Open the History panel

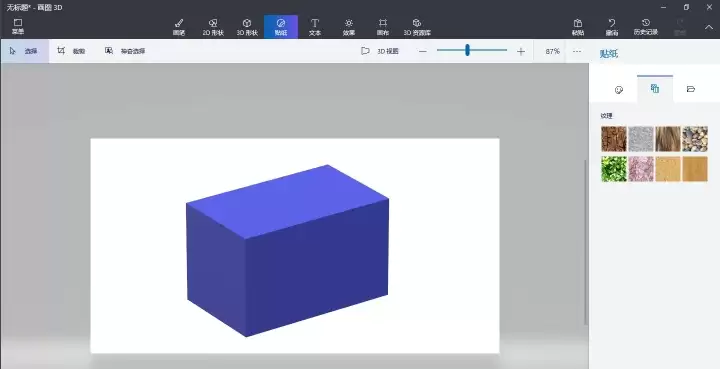(646, 27)
